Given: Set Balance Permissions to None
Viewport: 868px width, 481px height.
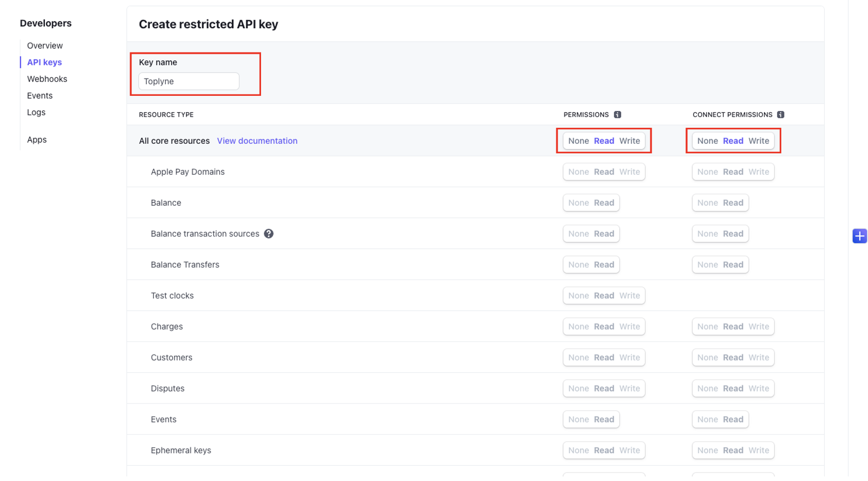Looking at the screenshot, I should (578, 203).
